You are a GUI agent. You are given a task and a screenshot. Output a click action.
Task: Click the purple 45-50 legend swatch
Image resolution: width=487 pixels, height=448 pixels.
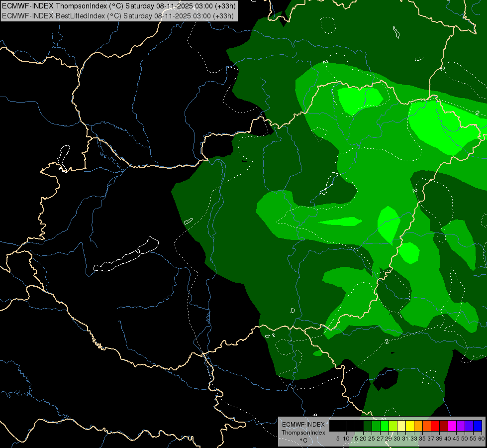(x=461, y=426)
